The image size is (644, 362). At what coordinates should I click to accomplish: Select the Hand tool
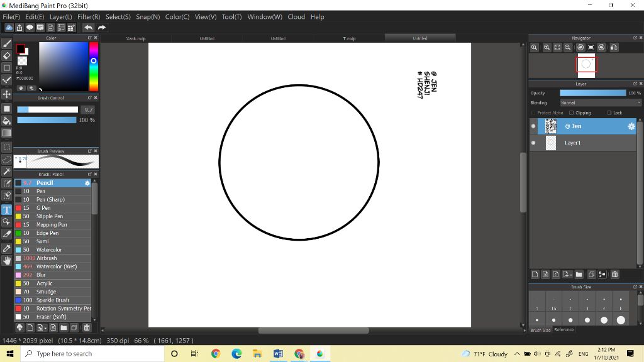coord(6,261)
